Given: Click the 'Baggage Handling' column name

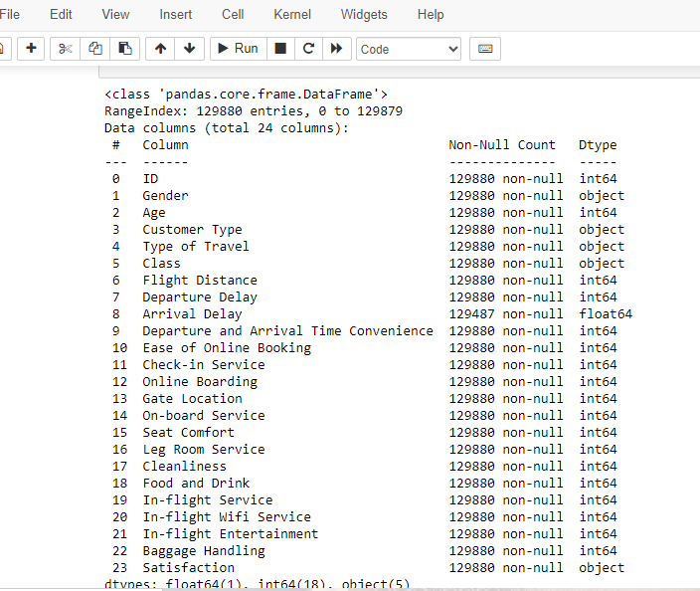Looking at the screenshot, I should pos(204,551).
